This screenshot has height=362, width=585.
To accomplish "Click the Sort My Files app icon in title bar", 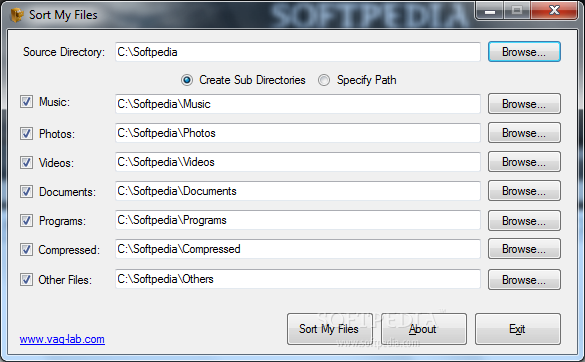I will tap(16, 15).
